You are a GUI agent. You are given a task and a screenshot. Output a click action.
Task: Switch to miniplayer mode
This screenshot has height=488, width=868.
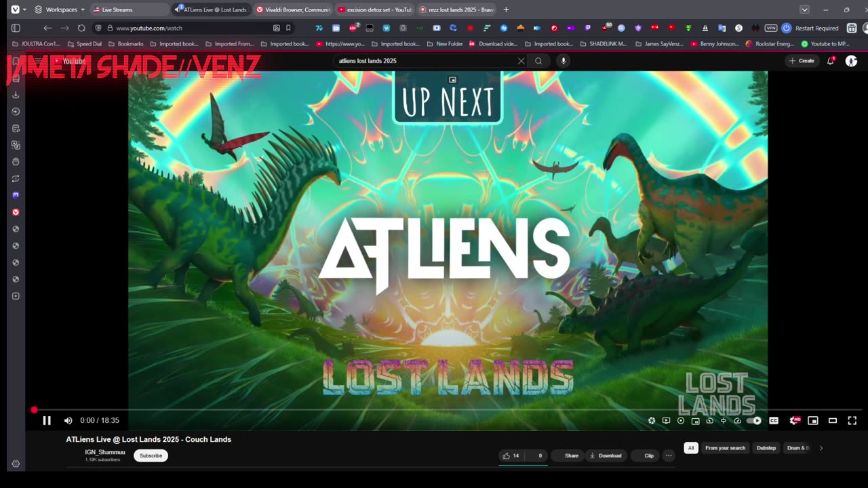coord(813,420)
